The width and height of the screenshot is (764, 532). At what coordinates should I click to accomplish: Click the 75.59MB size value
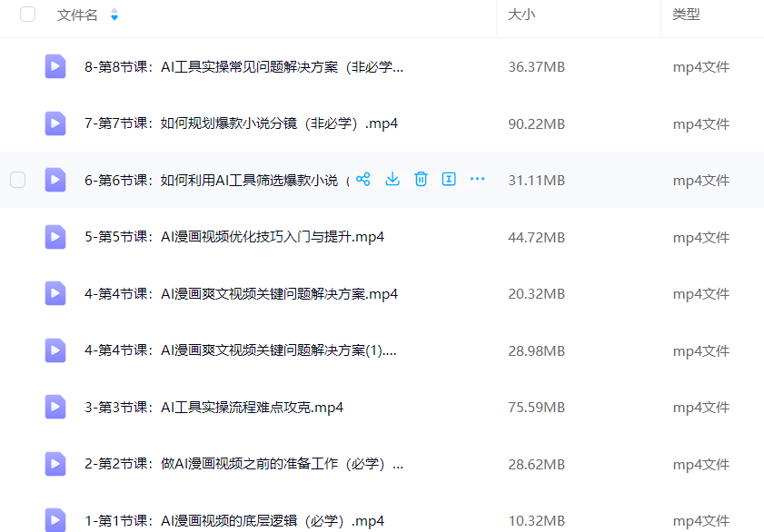(537, 408)
